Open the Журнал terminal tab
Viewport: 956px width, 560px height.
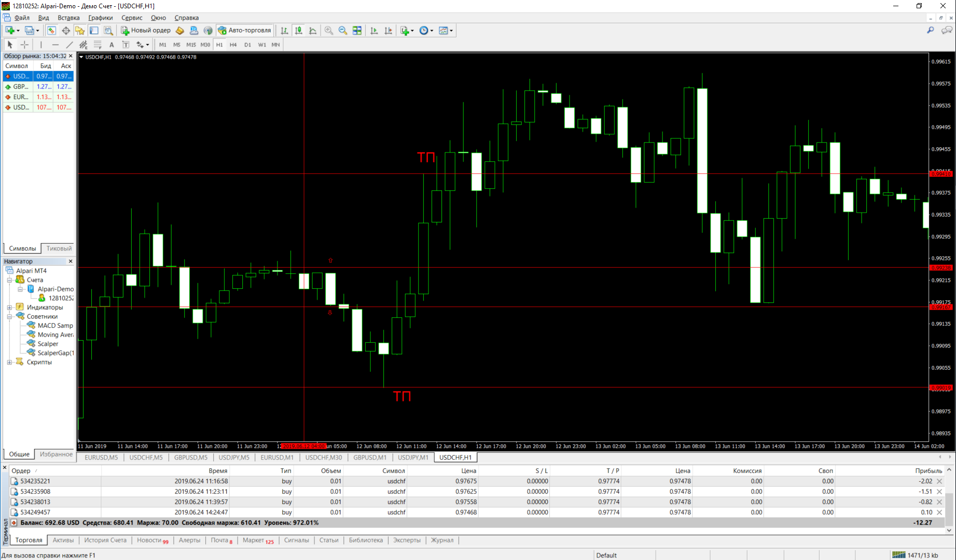[x=442, y=540]
